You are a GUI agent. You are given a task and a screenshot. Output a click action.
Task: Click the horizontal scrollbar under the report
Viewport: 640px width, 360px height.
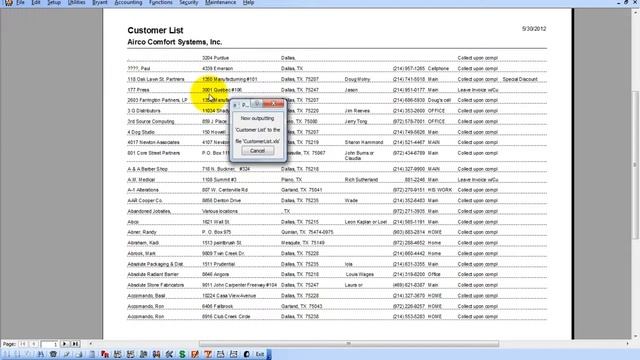(349, 344)
